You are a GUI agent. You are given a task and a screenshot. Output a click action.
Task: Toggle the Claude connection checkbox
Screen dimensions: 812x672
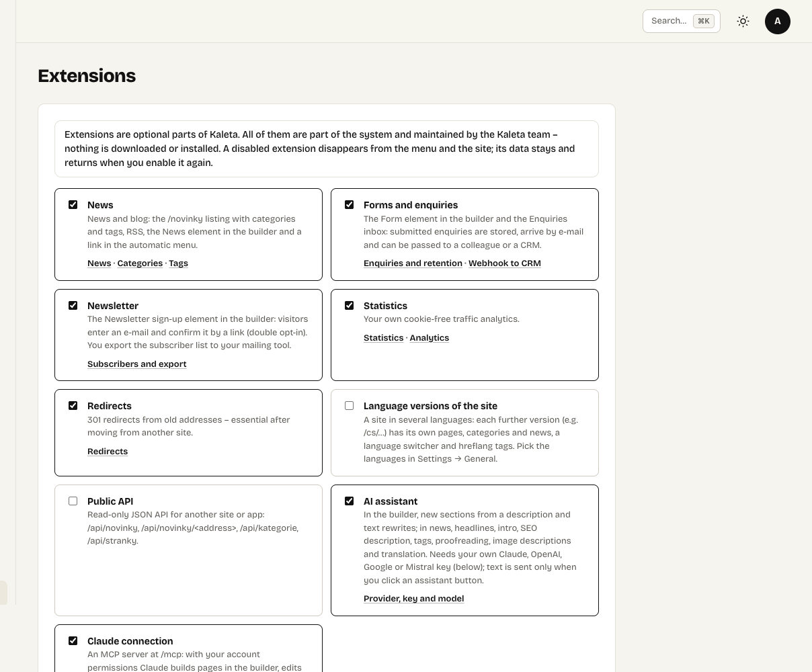tap(73, 641)
